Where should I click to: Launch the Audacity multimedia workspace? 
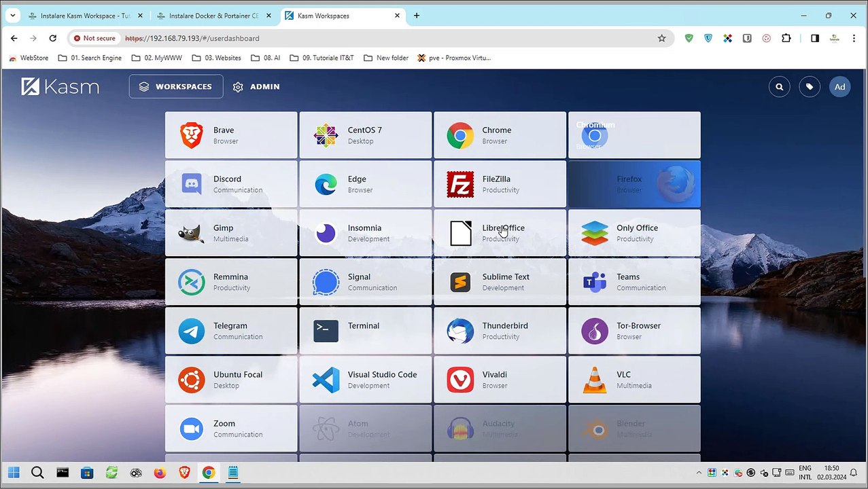(500, 429)
